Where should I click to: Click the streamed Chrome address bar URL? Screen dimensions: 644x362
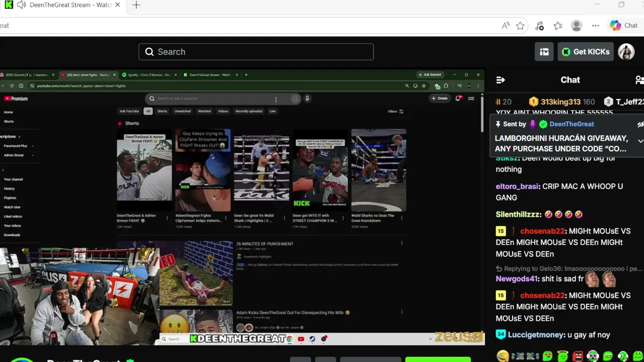click(x=81, y=86)
